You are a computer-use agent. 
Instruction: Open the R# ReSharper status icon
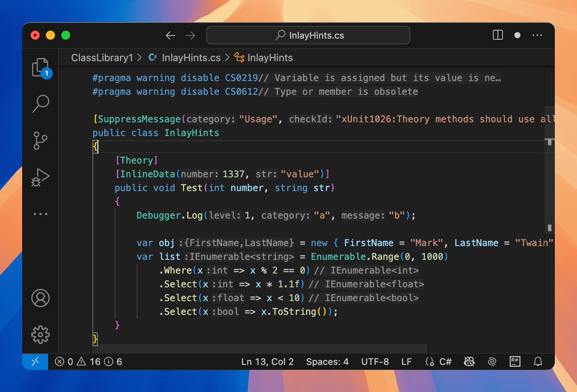tap(515, 361)
